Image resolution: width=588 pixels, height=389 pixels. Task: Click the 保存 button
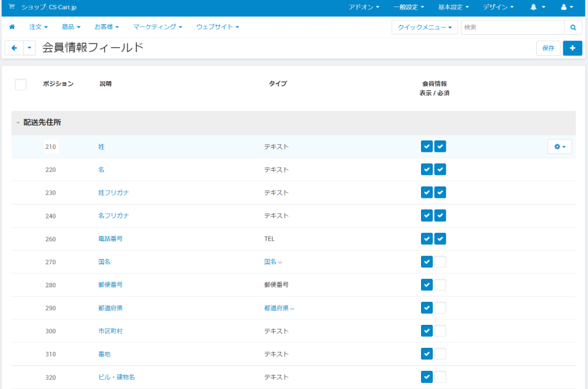point(548,48)
